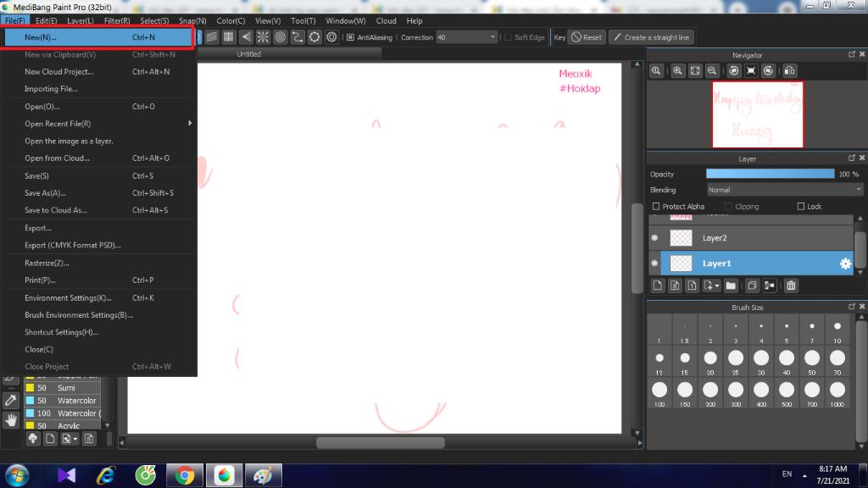The image size is (868, 488).
Task: Duplicate the current layer icon
Action: (x=752, y=286)
